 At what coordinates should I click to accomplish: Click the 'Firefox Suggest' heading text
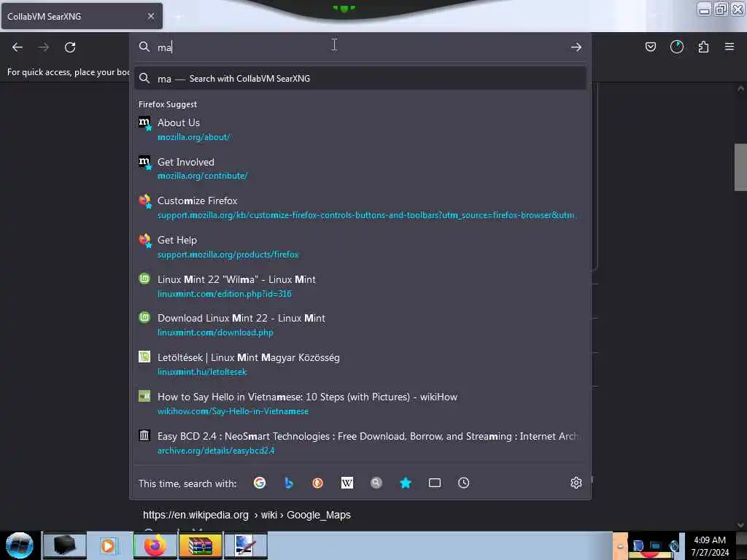168,104
